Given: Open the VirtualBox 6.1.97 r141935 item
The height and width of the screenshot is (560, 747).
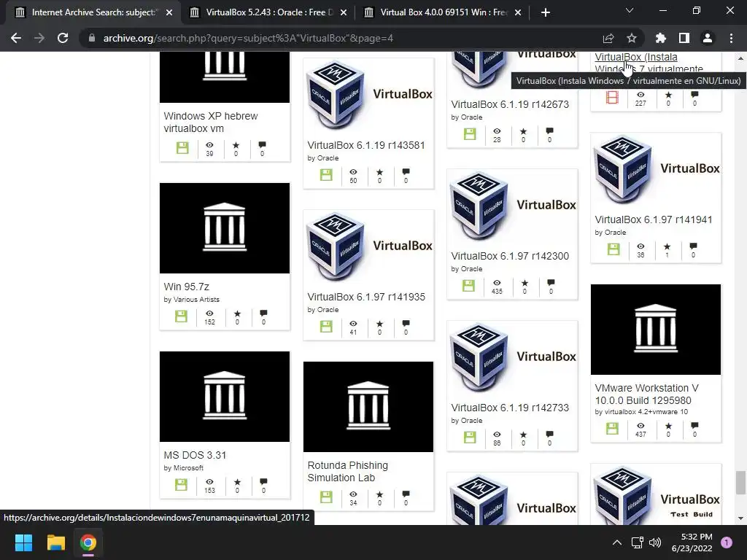Looking at the screenshot, I should pos(366,297).
